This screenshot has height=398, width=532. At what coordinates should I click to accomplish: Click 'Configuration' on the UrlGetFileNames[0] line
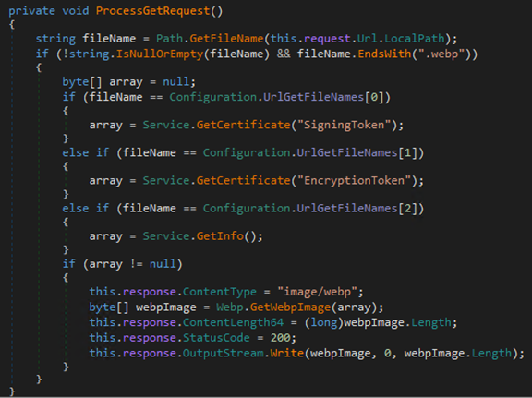(x=213, y=97)
